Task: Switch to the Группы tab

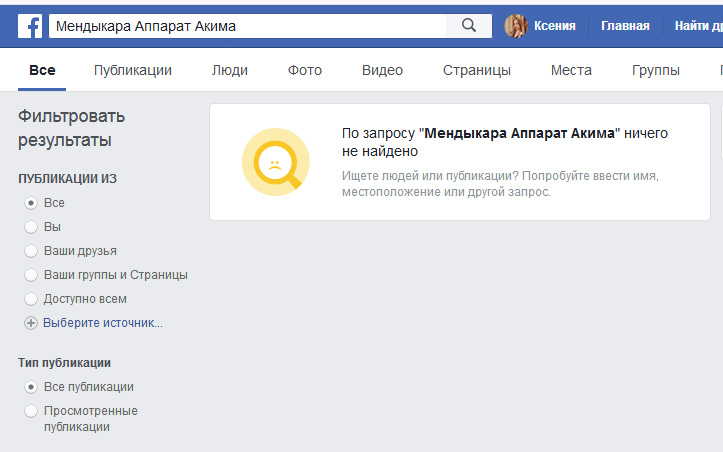Action: (x=656, y=70)
